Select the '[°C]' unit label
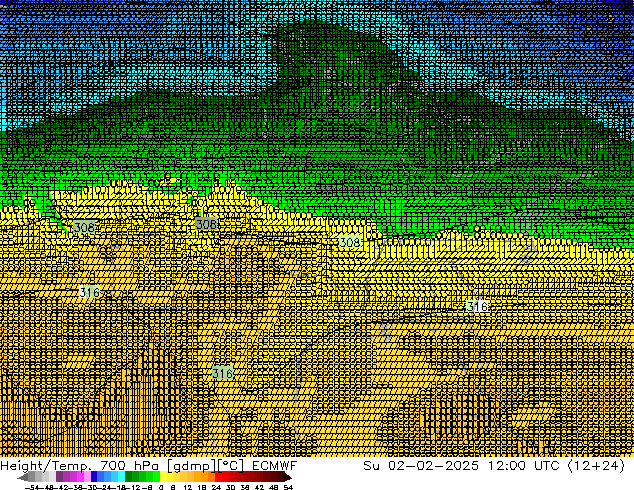This screenshot has width=634, height=490. [230, 466]
